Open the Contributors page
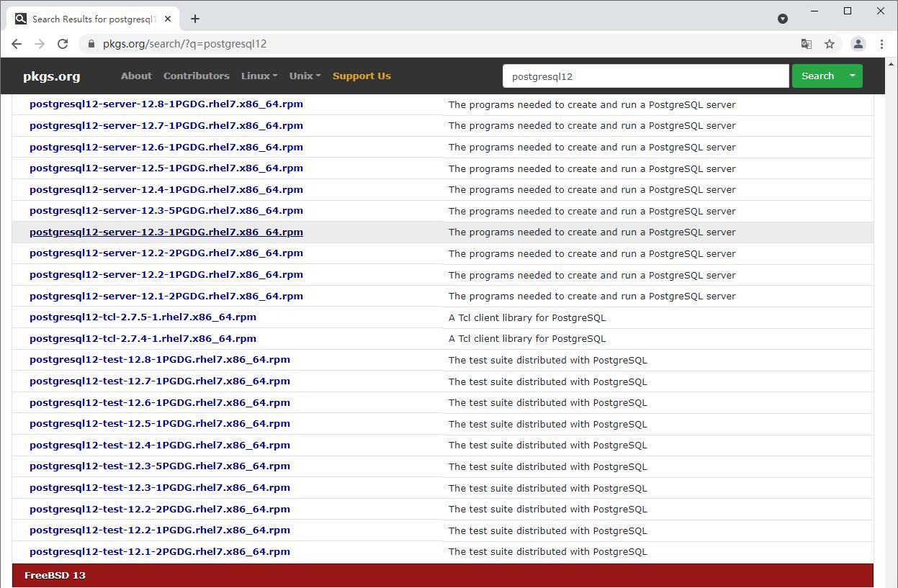The height and width of the screenshot is (588, 898). coord(197,76)
